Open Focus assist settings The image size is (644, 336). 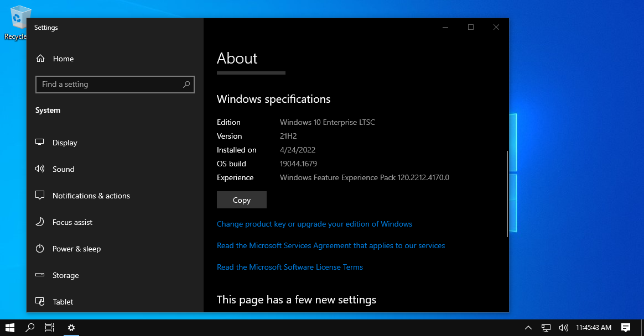[x=115, y=222]
